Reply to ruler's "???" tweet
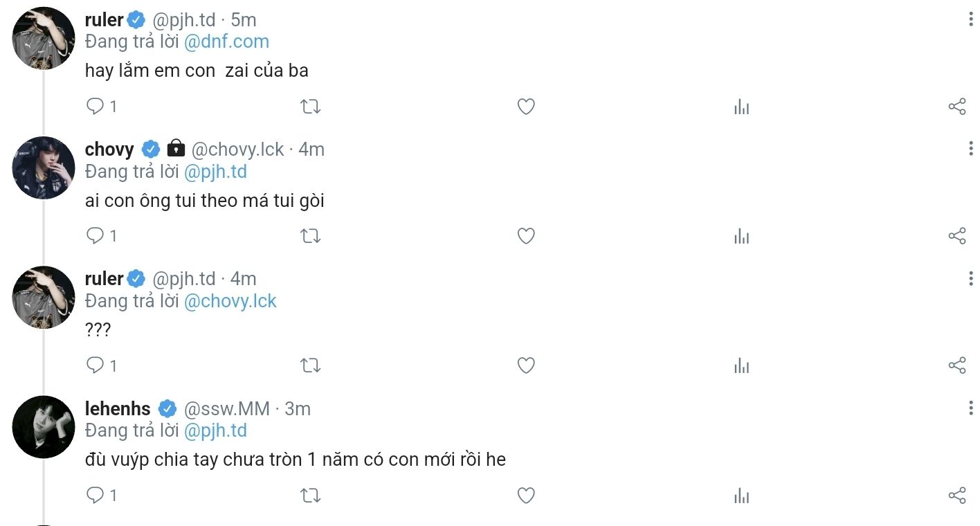This screenshot has width=980, height=526. click(95, 365)
